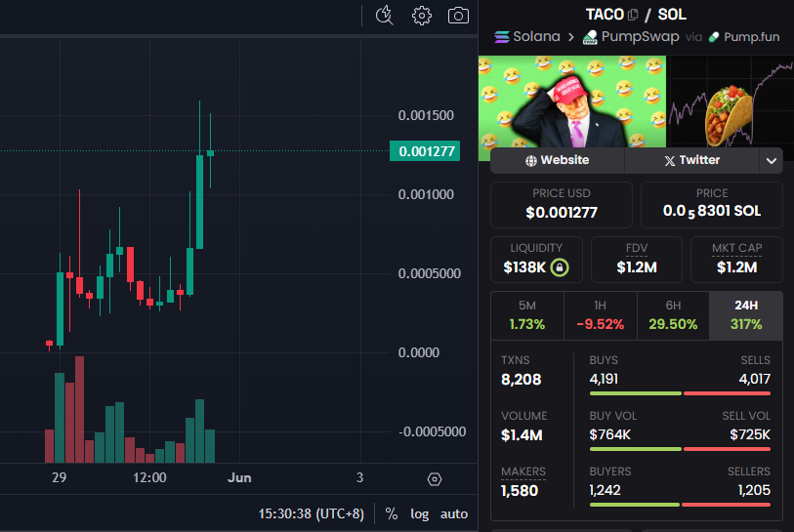Click the TXNS 8,208 value

tap(522, 380)
